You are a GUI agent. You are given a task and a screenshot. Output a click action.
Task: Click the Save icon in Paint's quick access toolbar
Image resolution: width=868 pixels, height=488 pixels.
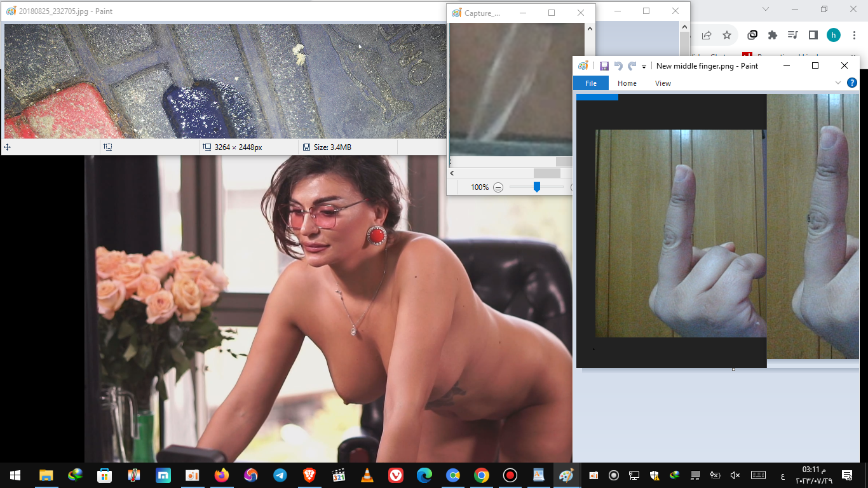(x=604, y=66)
